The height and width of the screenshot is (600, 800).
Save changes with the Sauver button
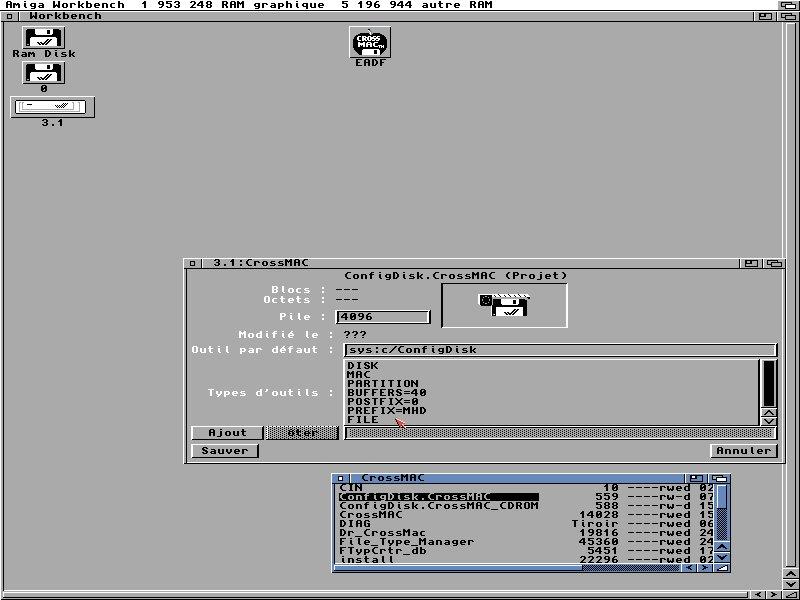click(x=224, y=451)
